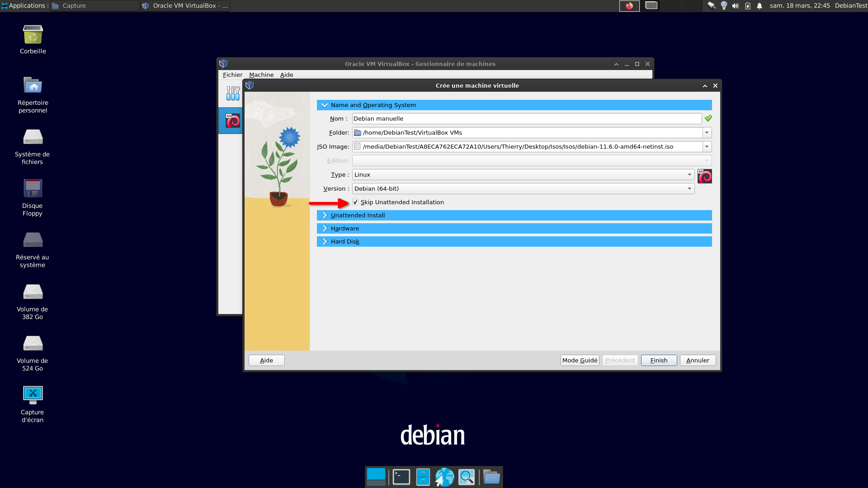Launch the web browser globe icon in dock

point(444,477)
